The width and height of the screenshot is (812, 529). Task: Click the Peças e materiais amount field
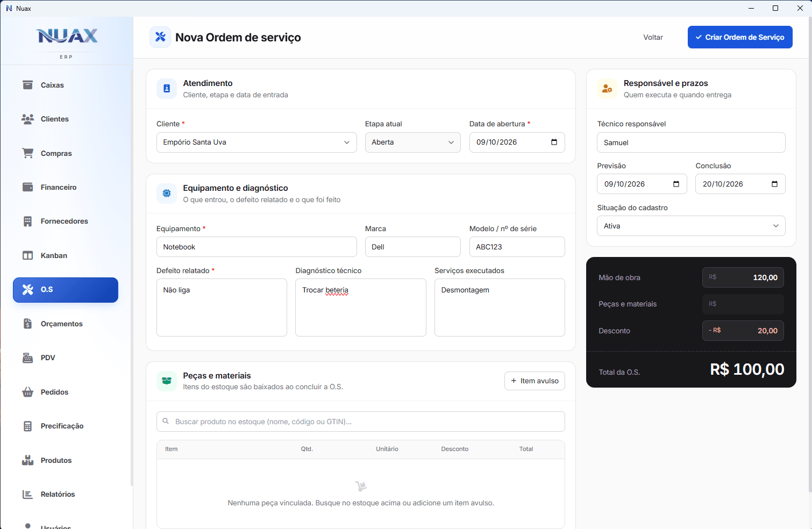pos(743,304)
